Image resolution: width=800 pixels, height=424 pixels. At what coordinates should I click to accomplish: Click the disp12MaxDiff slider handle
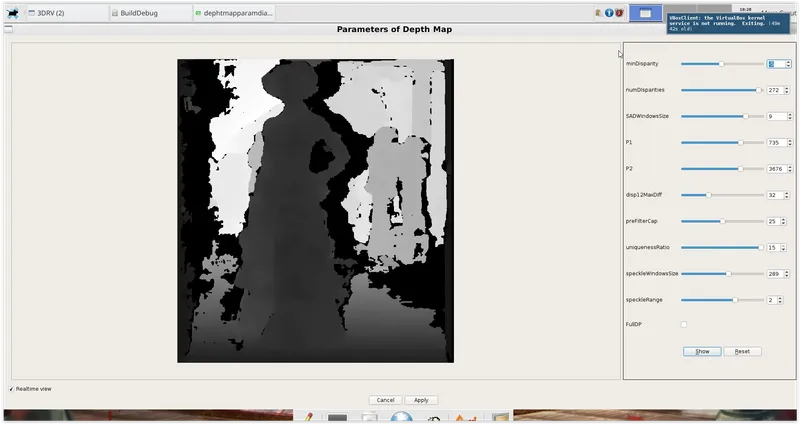[708, 195]
